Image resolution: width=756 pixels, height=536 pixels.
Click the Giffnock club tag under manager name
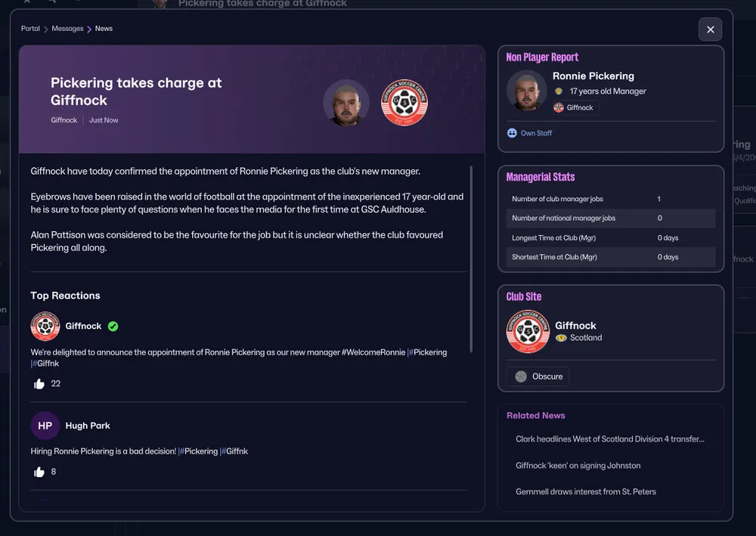click(575, 107)
